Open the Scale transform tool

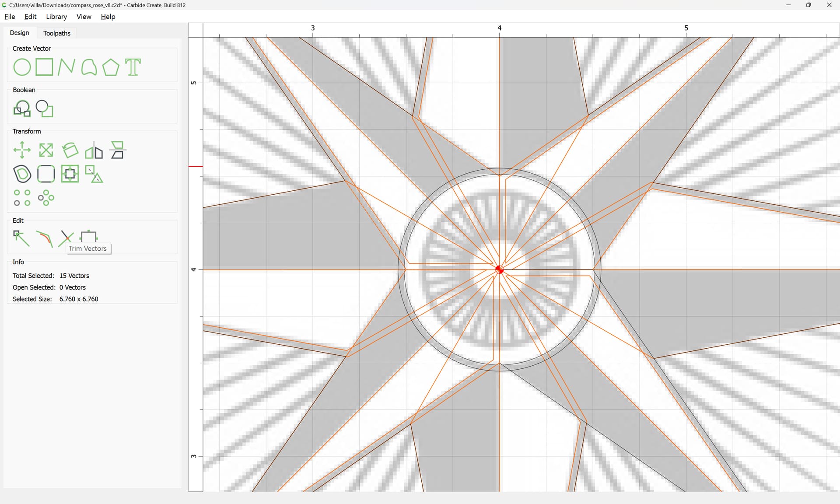[x=46, y=150]
